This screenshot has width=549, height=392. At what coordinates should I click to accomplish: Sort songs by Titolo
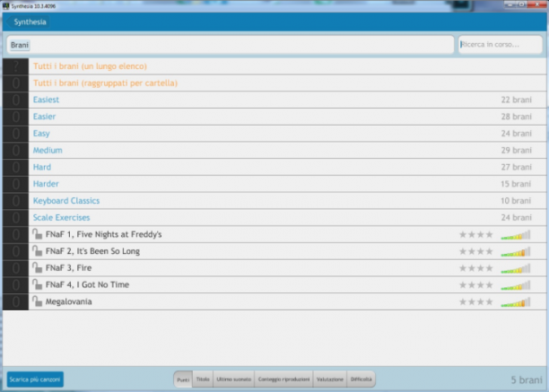pos(203,379)
